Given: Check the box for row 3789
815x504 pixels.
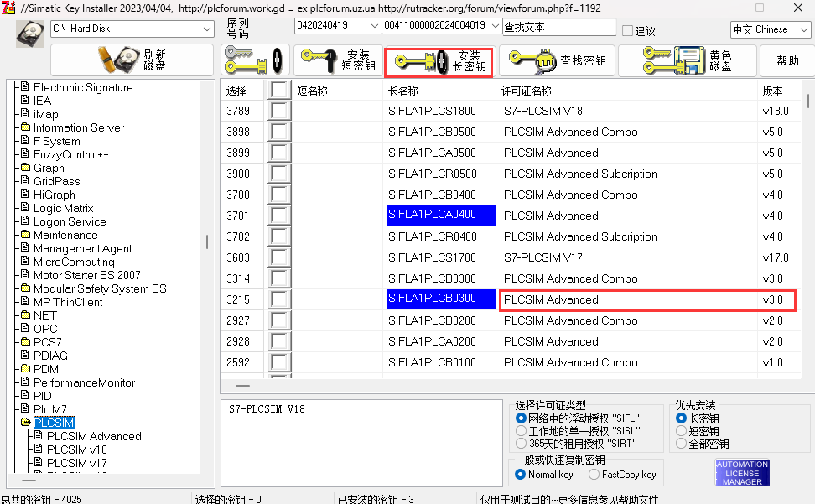Looking at the screenshot, I should tap(279, 112).
